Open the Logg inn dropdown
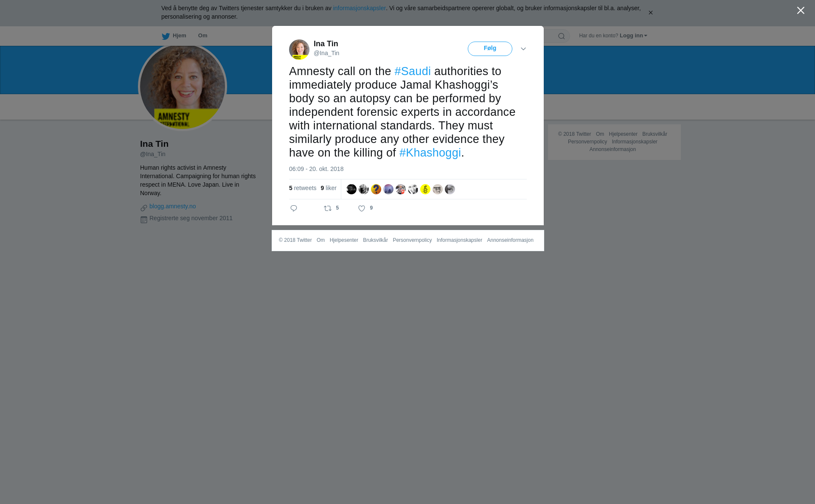This screenshot has height=504, width=815. pyautogui.click(x=633, y=36)
